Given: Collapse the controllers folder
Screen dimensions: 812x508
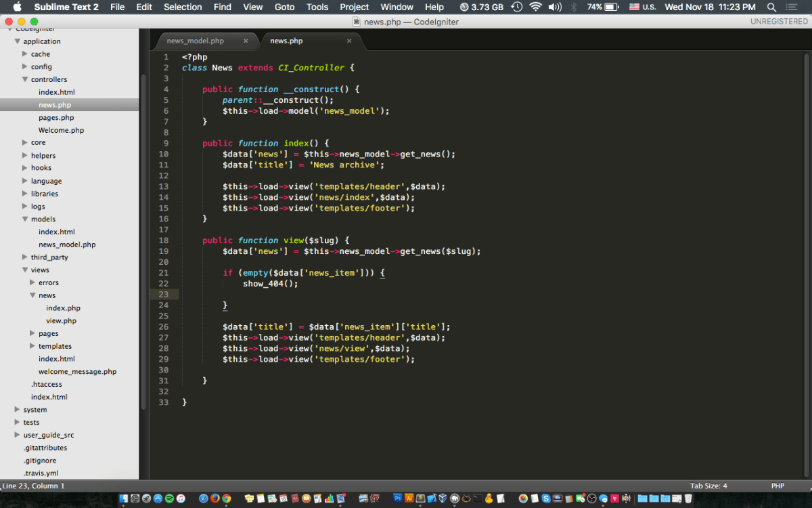Looking at the screenshot, I should point(25,79).
